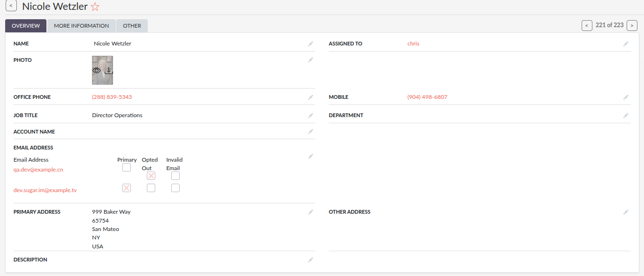
Task: Call mobile number (904) 498-6807
Action: 427,97
